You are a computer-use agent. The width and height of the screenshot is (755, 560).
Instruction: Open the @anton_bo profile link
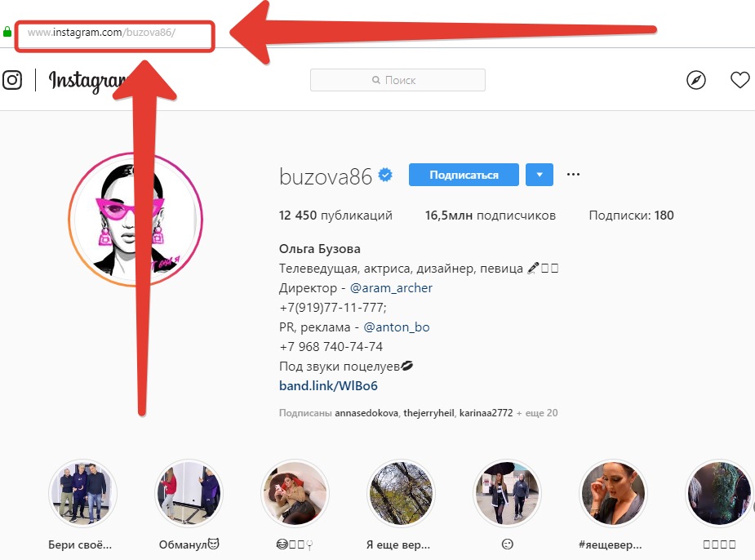(397, 327)
